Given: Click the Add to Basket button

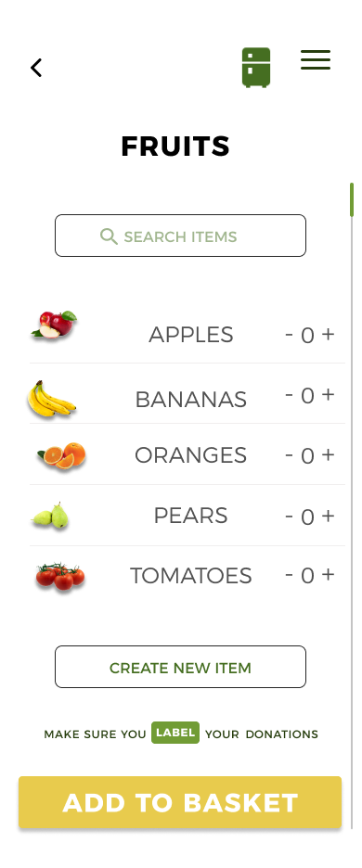Looking at the screenshot, I should point(180,803).
